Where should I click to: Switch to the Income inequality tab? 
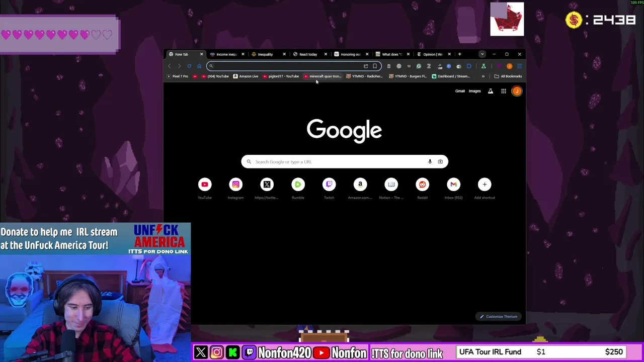point(227,54)
